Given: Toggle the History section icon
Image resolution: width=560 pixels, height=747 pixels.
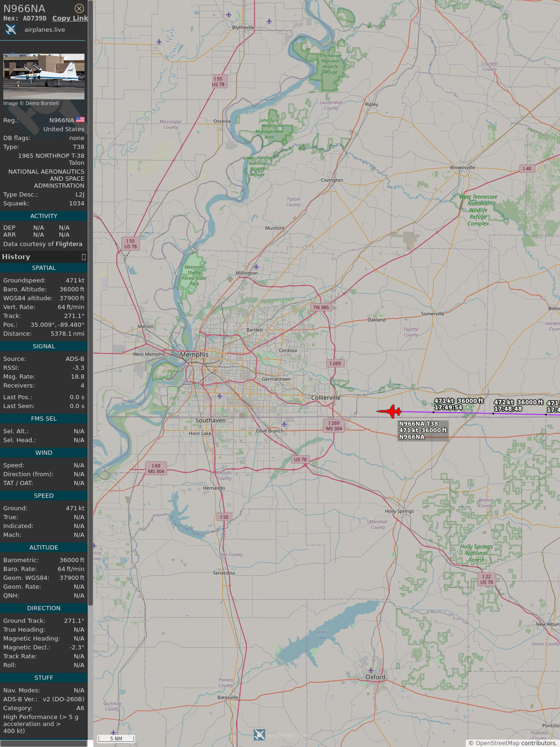Looking at the screenshot, I should (x=84, y=257).
